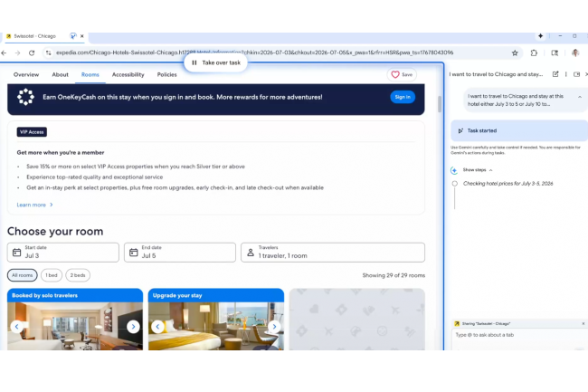Select the All rooms filter chip
The width and height of the screenshot is (588, 392).
pyautogui.click(x=23, y=275)
